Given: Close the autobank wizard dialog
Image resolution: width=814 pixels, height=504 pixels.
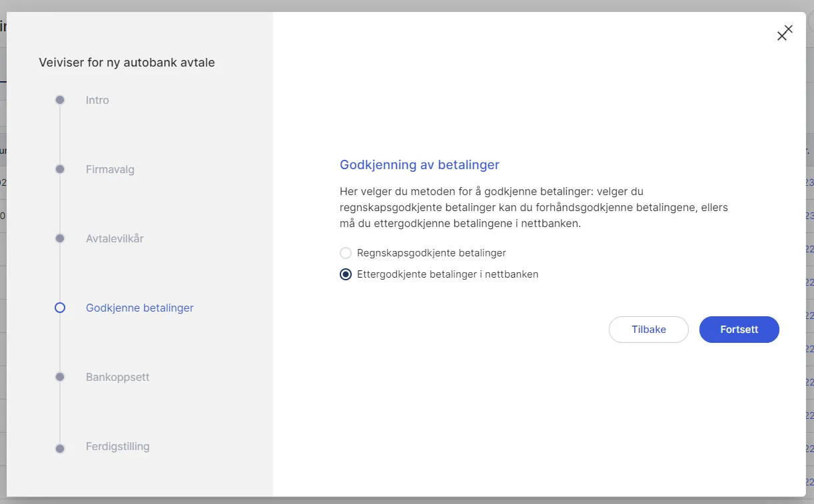Looking at the screenshot, I should pos(784,33).
